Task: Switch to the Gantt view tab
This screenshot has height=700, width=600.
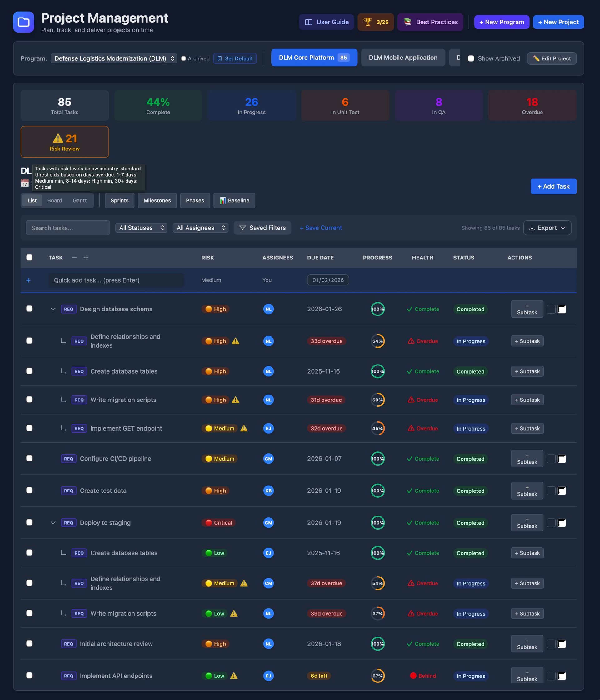Action: coord(80,201)
